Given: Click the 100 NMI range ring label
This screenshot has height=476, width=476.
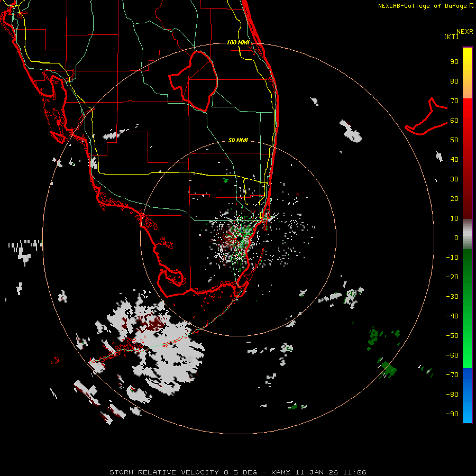Looking at the screenshot, I should tap(238, 42).
